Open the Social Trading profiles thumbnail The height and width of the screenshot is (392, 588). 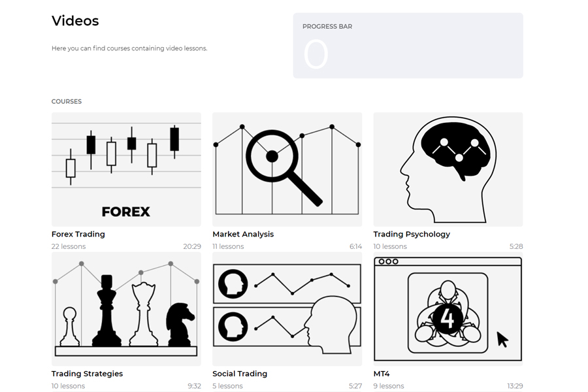[287, 309]
